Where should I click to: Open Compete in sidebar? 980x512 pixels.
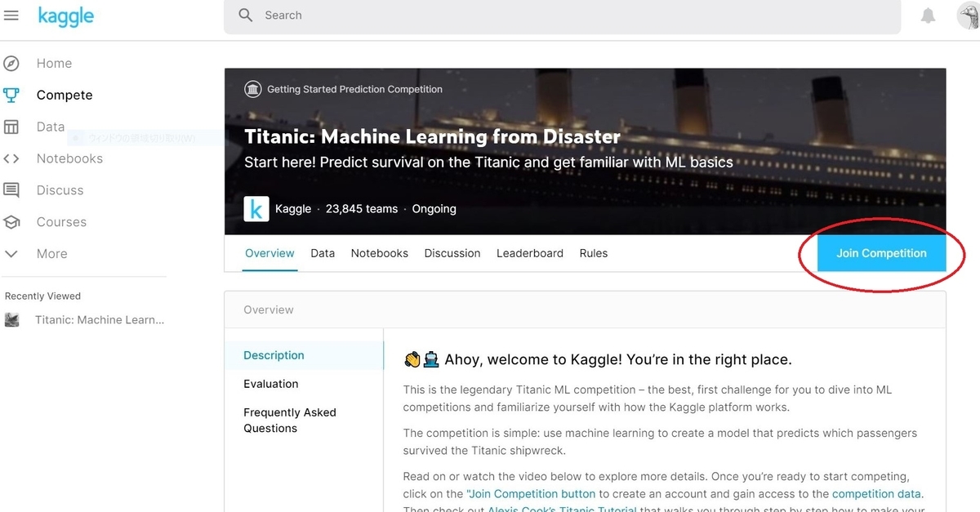coord(65,95)
